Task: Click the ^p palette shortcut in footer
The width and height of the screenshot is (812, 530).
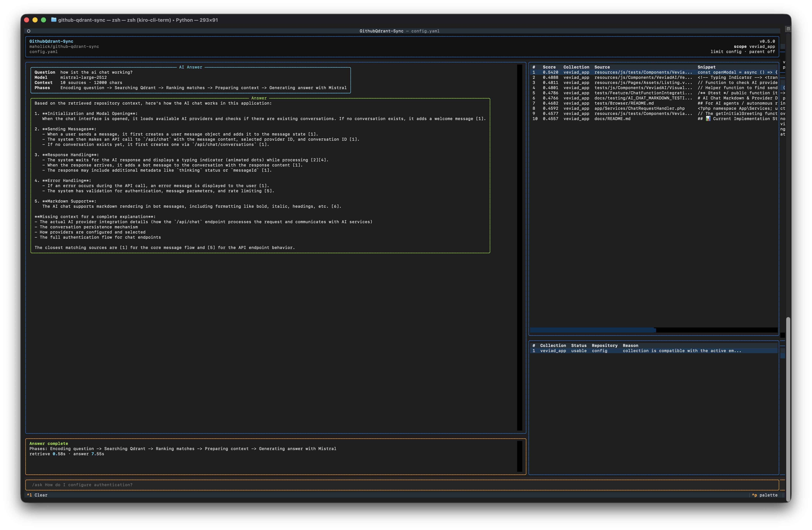Action: (765, 495)
